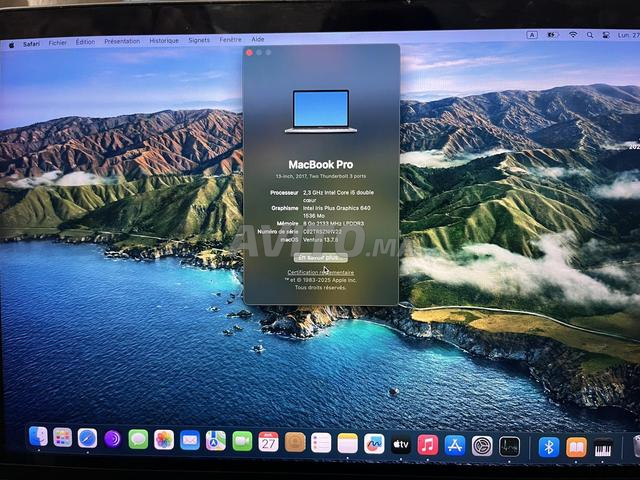Open the Édition menu
The image size is (640, 480).
tap(85, 42)
